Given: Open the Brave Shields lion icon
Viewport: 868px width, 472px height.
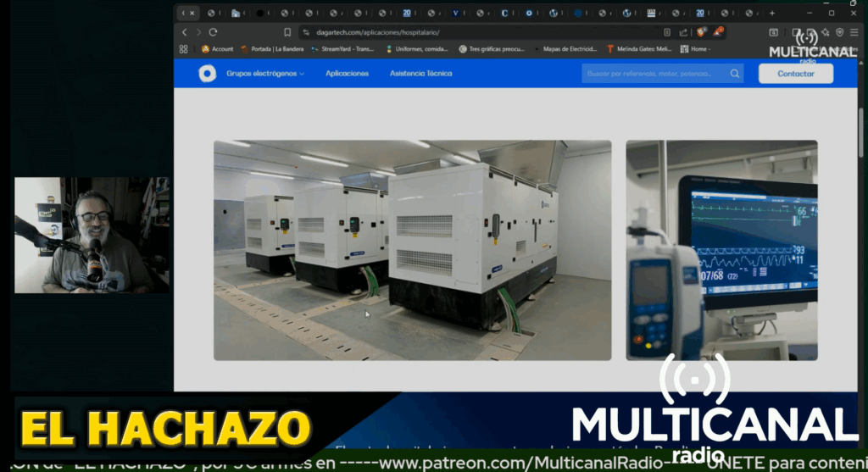Looking at the screenshot, I should (x=701, y=32).
